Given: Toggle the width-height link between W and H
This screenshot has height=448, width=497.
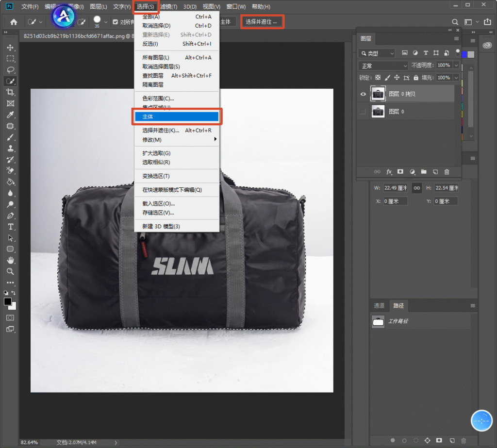Looking at the screenshot, I should [x=417, y=188].
